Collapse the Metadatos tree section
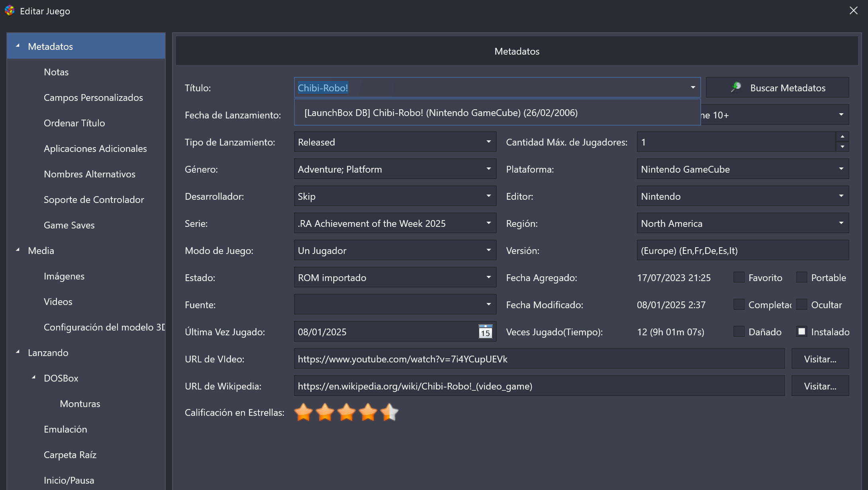This screenshot has width=868, height=490. [18, 46]
